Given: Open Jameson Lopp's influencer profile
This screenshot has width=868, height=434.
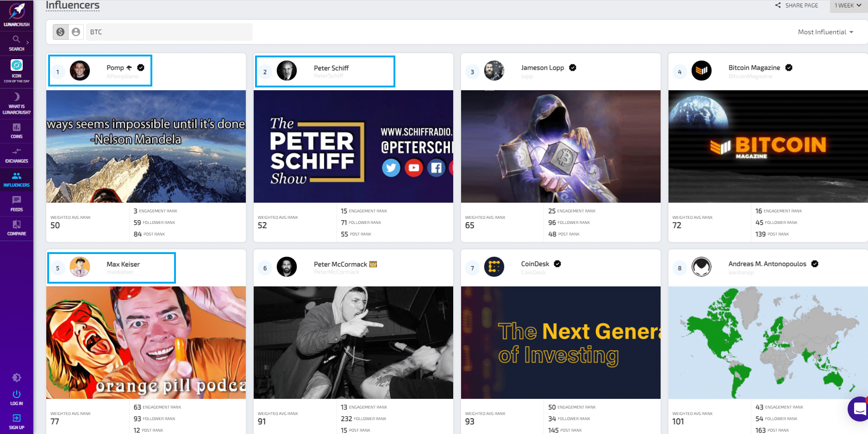Looking at the screenshot, I should coord(542,68).
